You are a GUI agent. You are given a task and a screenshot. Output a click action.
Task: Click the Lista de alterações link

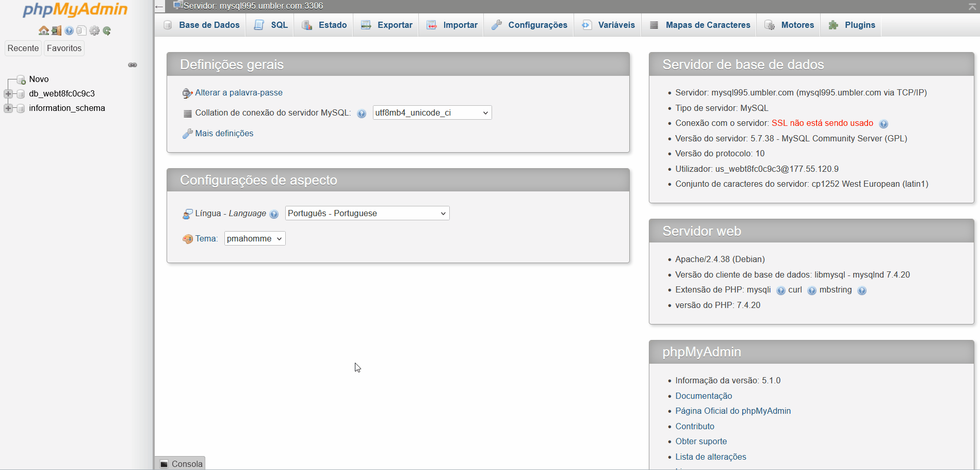(x=711, y=457)
